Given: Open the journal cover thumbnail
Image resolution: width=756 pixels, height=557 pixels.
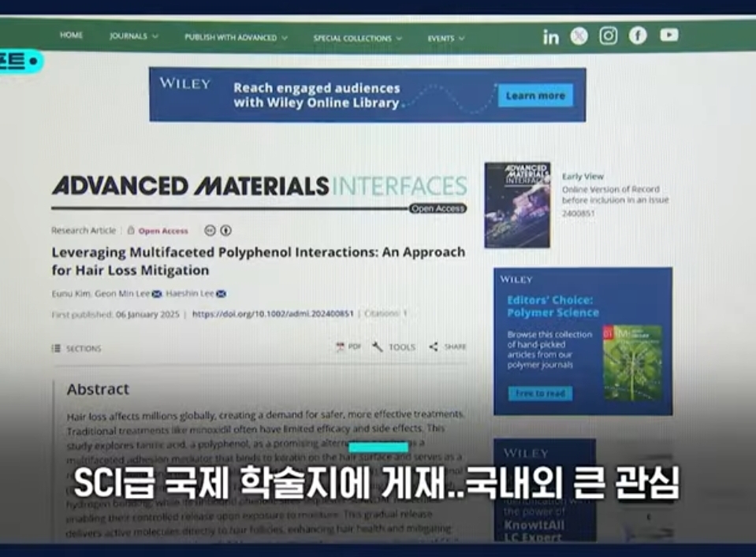Looking at the screenshot, I should click(517, 206).
